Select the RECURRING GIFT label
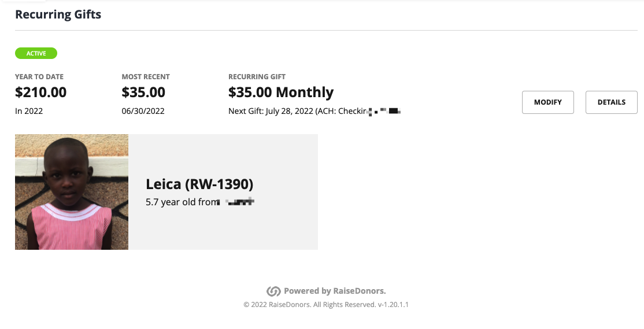 (x=257, y=77)
